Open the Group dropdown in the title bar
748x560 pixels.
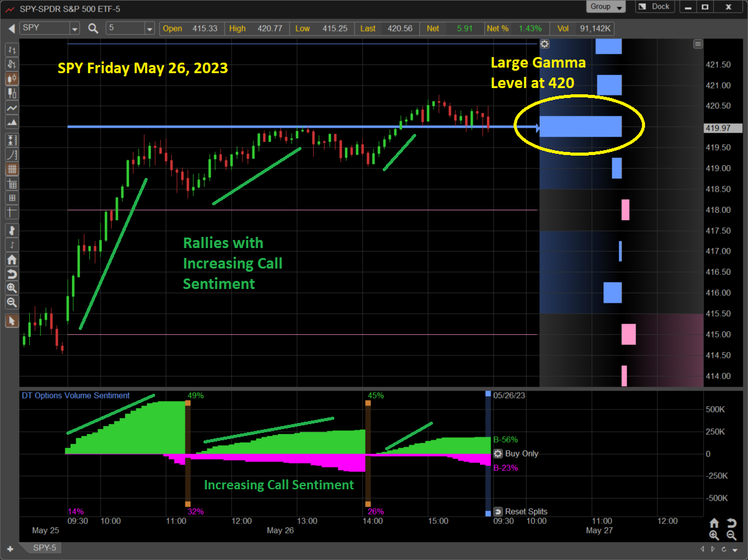pyautogui.click(x=607, y=7)
